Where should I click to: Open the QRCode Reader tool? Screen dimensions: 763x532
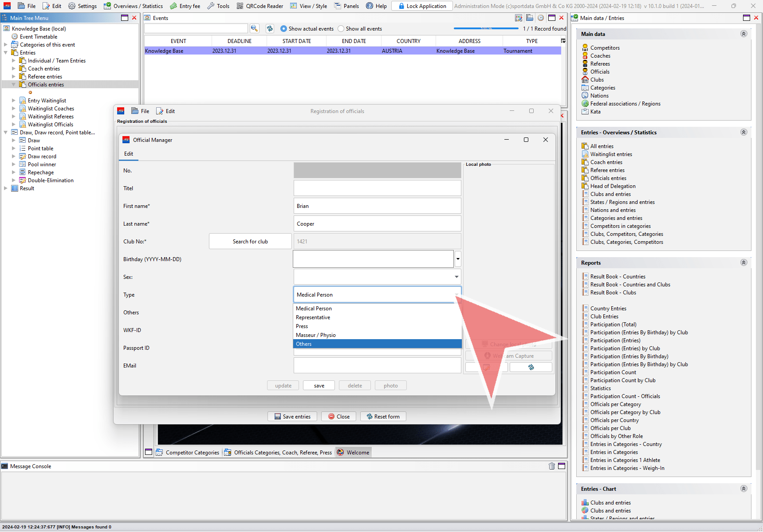[260, 6]
